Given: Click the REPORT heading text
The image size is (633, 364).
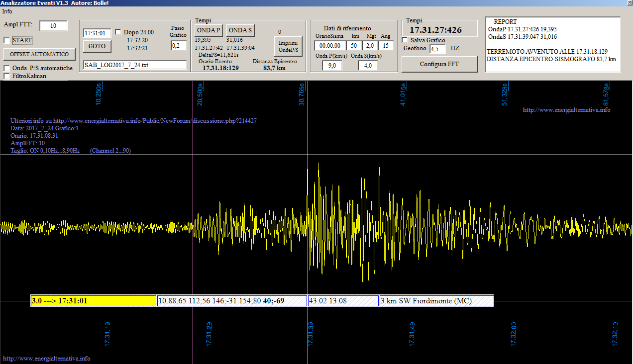Looking at the screenshot, I should pyautogui.click(x=505, y=22).
